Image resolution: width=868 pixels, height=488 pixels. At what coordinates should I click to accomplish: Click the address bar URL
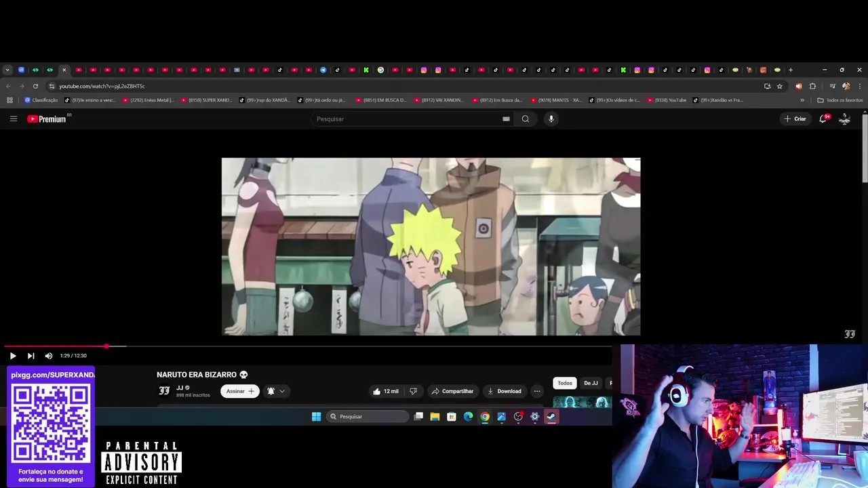[102, 86]
